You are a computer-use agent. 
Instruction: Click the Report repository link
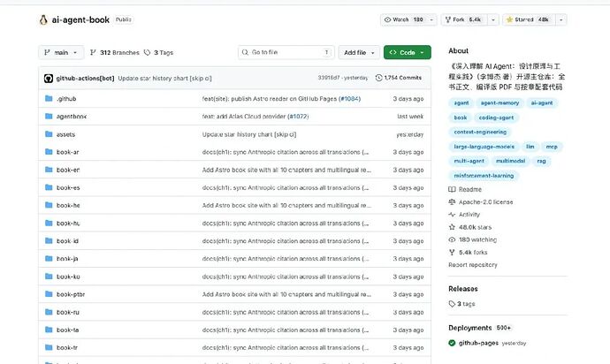coord(473,265)
